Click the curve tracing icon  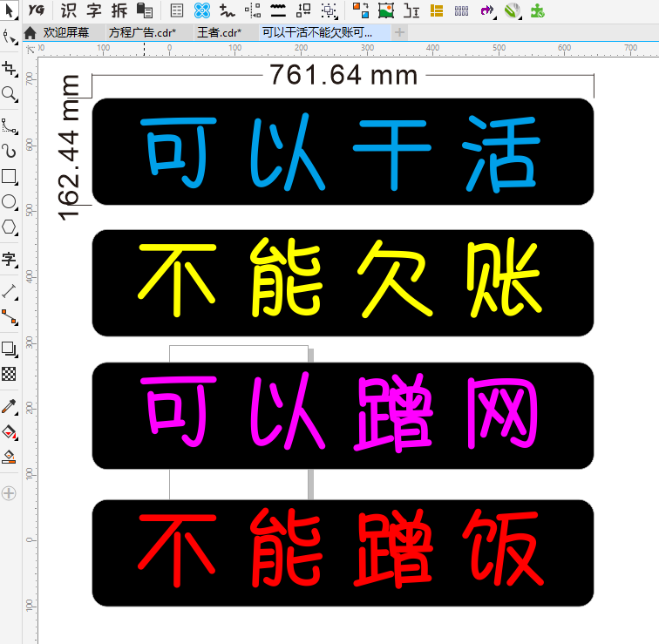tap(228, 10)
